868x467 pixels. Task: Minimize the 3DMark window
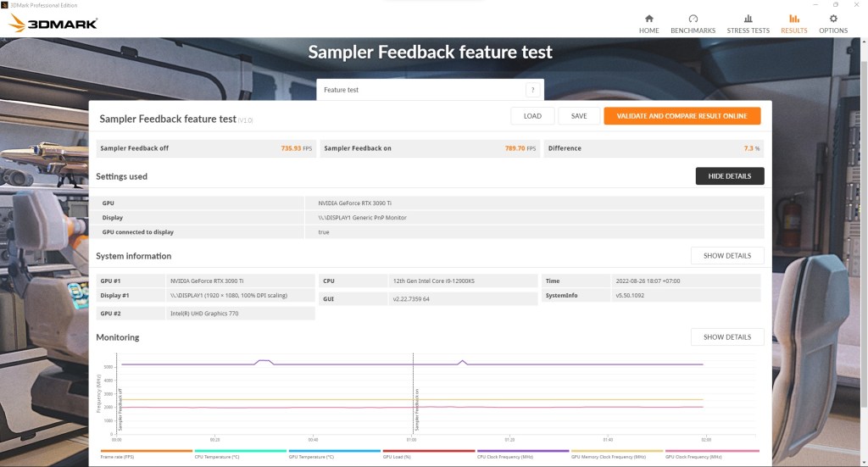point(815,5)
